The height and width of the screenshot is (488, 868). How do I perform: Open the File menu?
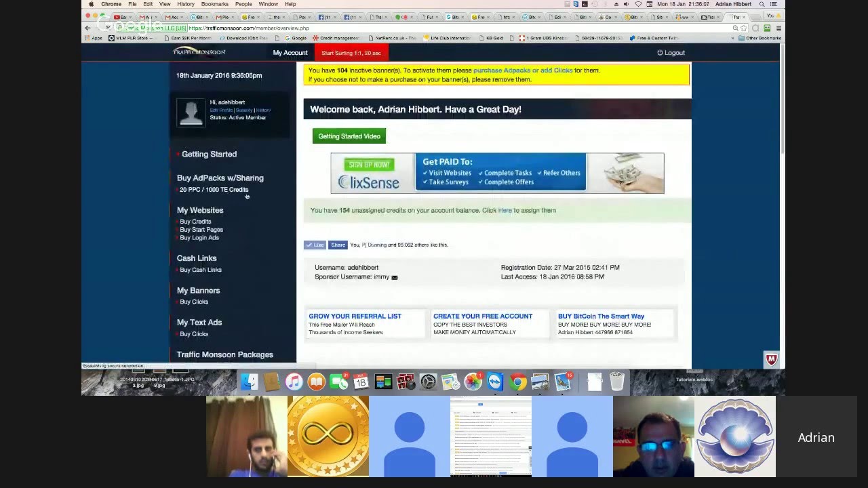(132, 4)
